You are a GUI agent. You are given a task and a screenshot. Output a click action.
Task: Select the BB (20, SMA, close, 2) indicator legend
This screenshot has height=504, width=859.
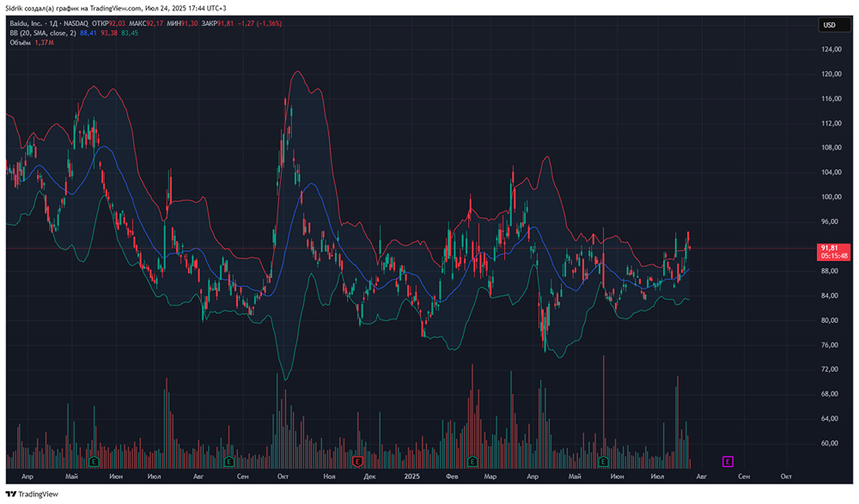[43, 33]
